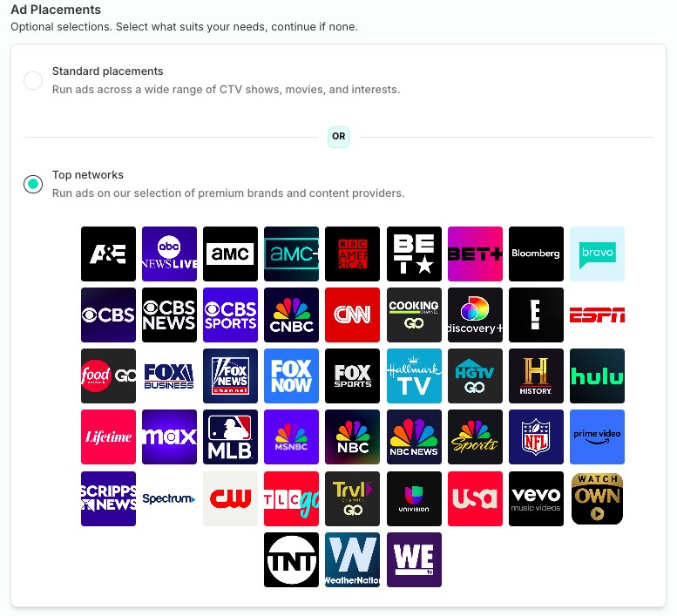This screenshot has height=616, width=677.
Task: Select the Standard placements radio button
Action: 33,80
